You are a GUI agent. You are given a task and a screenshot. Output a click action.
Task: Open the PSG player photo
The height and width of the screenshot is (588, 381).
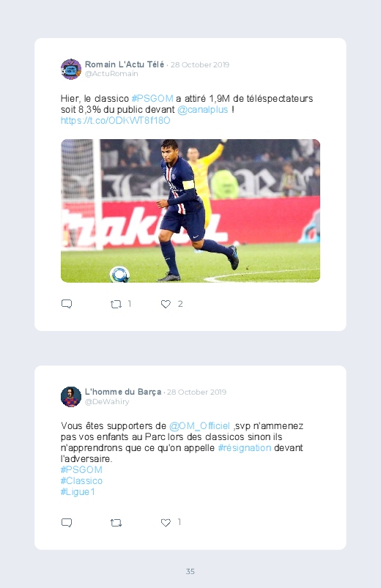coord(190,211)
